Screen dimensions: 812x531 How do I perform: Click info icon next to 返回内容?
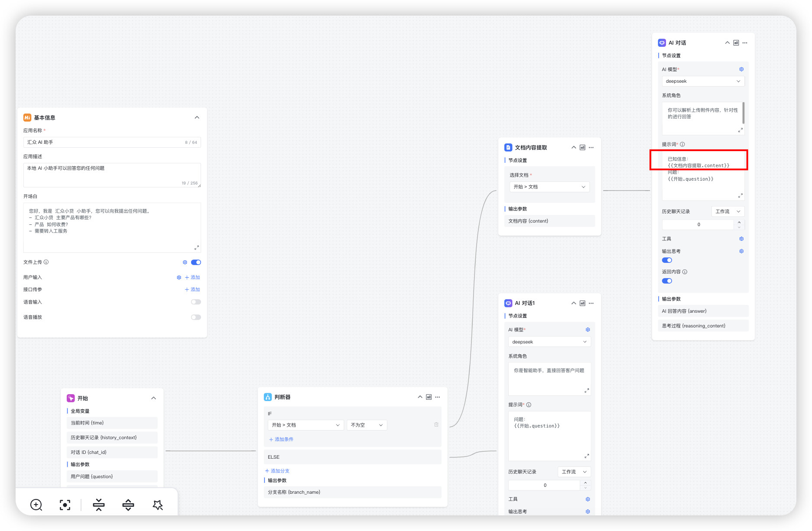point(685,272)
